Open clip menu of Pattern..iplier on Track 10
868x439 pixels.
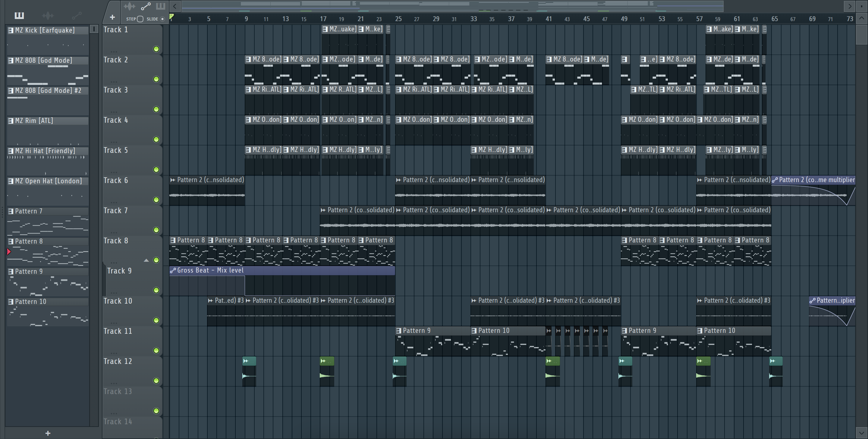coord(813,300)
